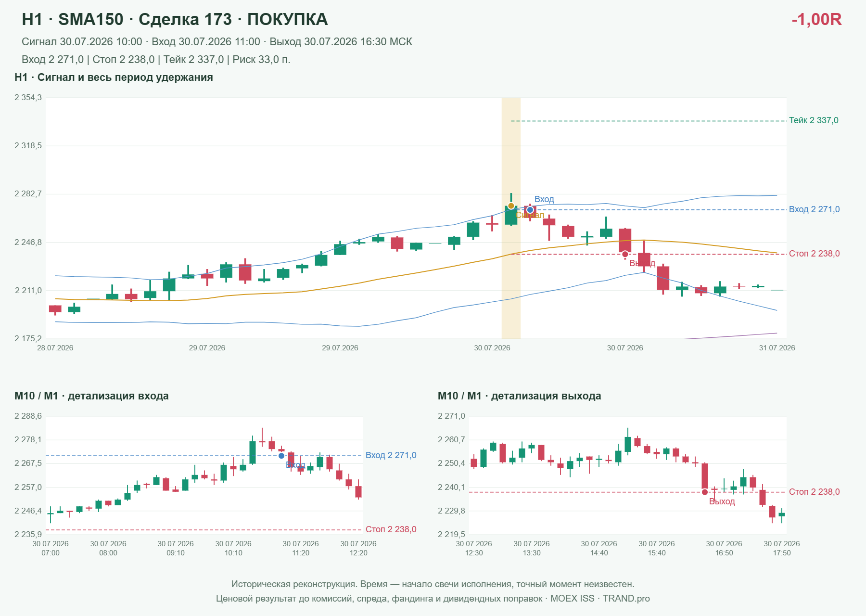
Task: Click the 'Вход 2 271,0 | Стоп 2 238,0' parameters line
Action: 156,60
